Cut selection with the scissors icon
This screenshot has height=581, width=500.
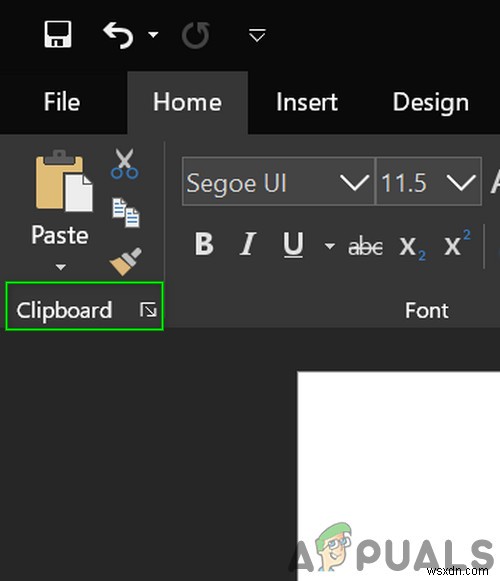[125, 164]
